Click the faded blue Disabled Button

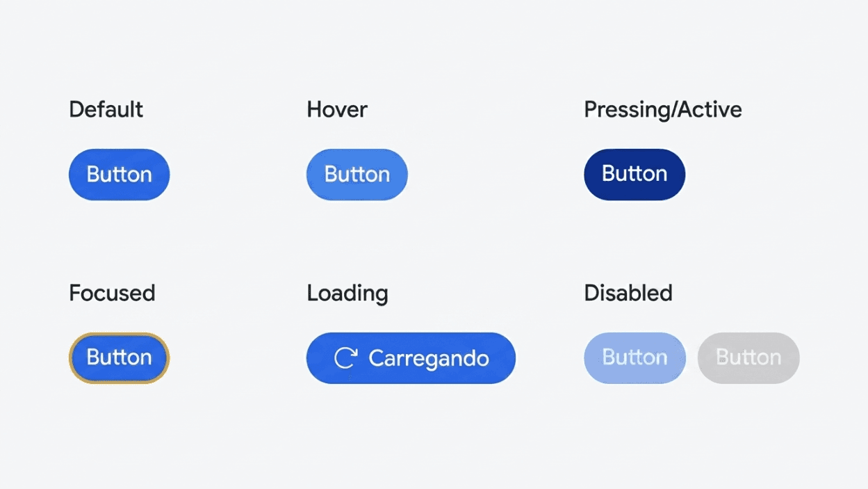point(634,358)
